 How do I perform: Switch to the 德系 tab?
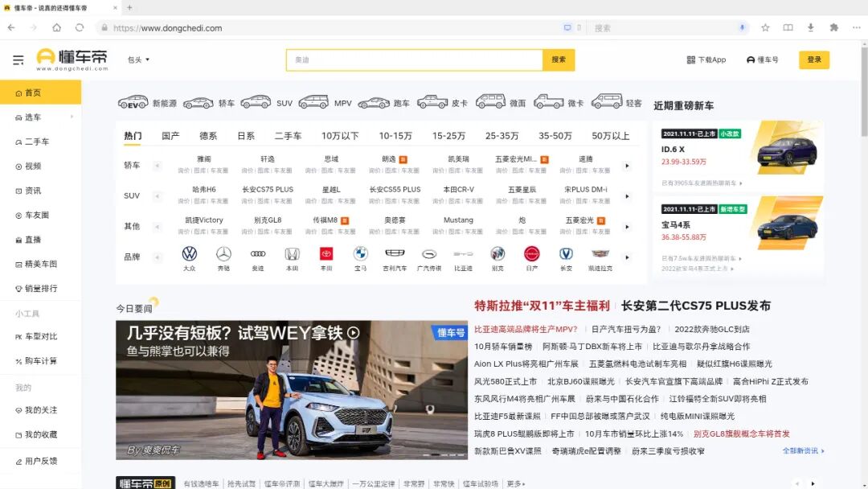208,136
